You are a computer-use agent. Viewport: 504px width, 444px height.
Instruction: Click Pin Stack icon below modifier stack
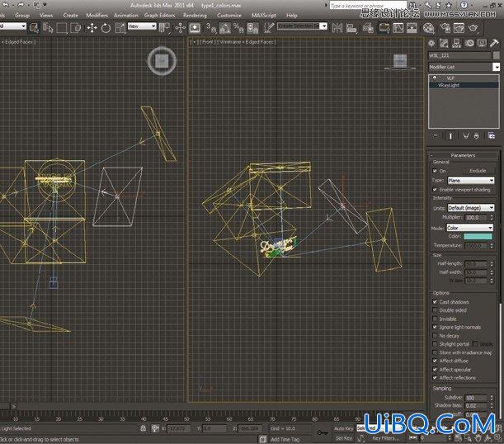[436, 136]
